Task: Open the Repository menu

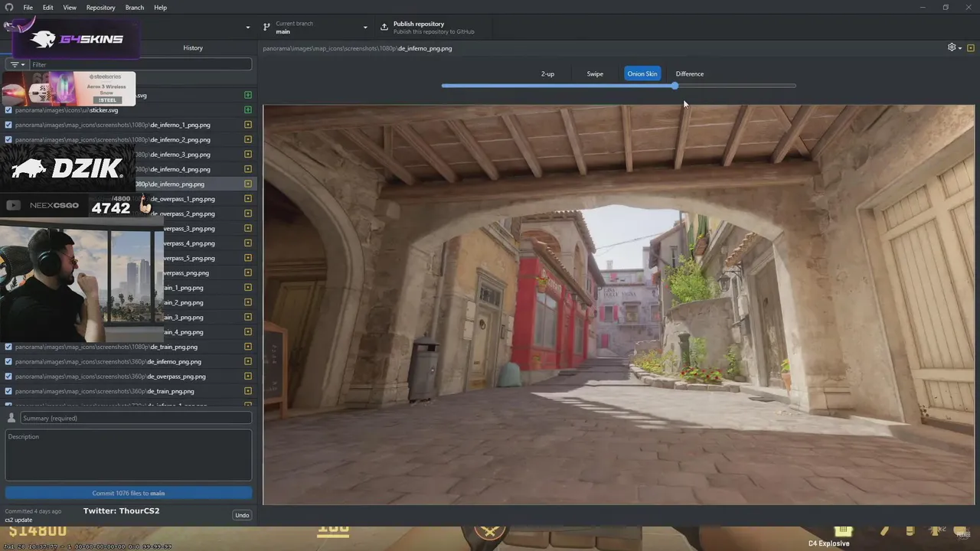Action: pyautogui.click(x=100, y=8)
